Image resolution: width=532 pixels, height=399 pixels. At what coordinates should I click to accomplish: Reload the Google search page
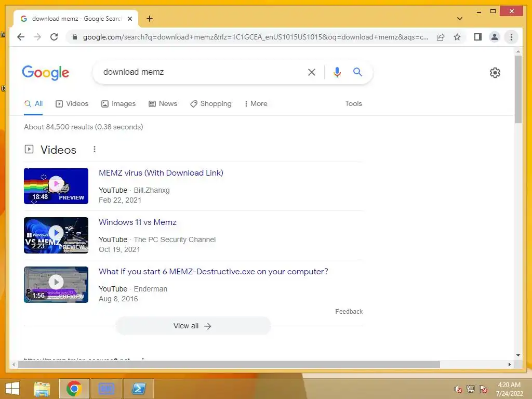(x=54, y=37)
